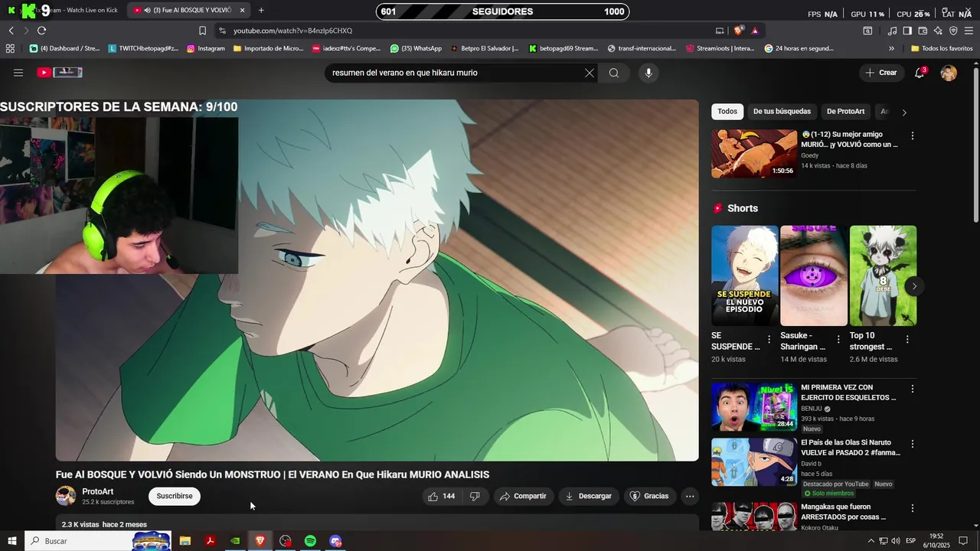
Task: Open the MI PRIMERA VEZ CON EJERCITO video title
Action: click(848, 393)
